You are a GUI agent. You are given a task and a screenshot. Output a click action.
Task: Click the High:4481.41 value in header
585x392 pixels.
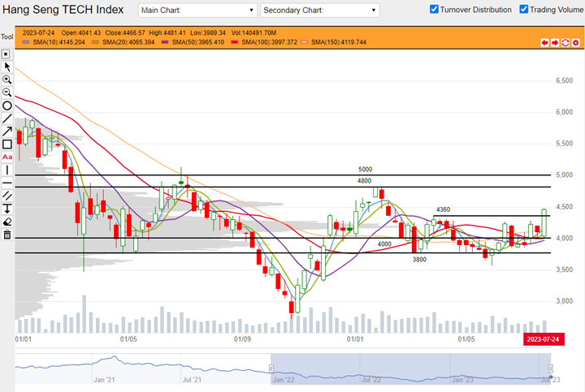coord(167,32)
